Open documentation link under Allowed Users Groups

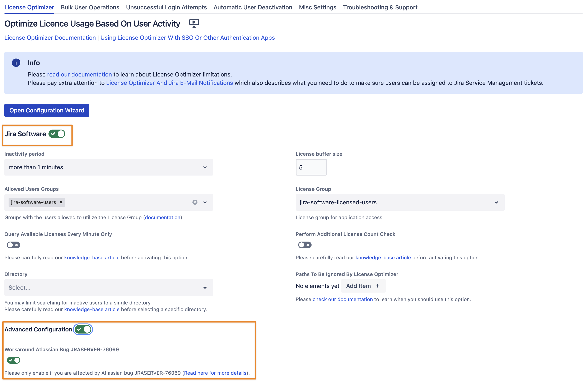pyautogui.click(x=163, y=218)
